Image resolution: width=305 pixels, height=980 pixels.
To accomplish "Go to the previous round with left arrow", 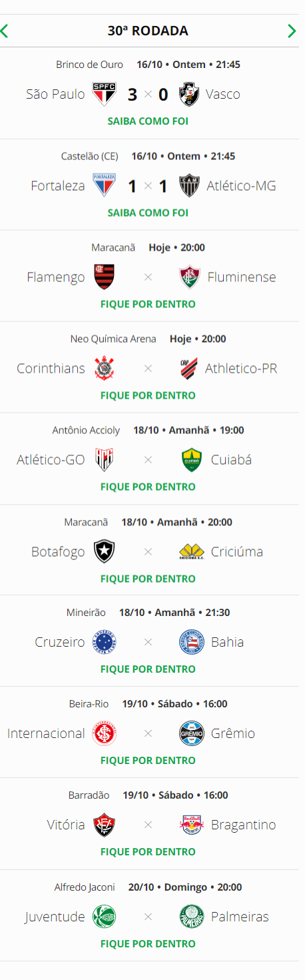I will point(5,31).
